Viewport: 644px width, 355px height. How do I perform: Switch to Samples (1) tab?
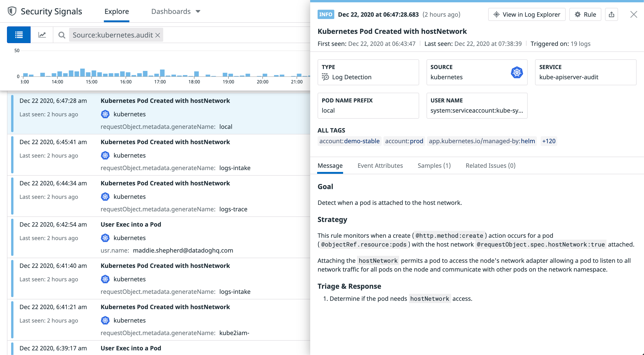click(x=434, y=166)
